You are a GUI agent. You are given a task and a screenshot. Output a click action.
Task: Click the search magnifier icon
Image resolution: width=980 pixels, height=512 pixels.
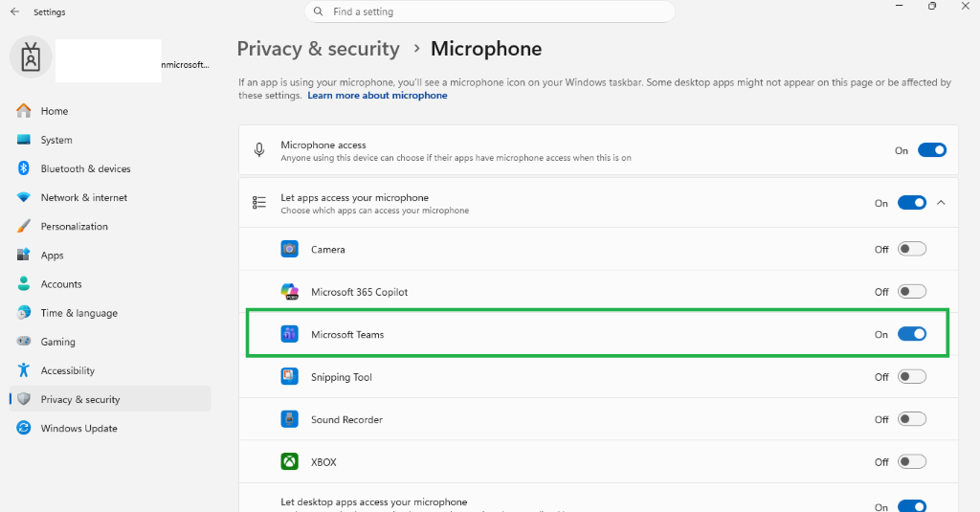tap(318, 11)
